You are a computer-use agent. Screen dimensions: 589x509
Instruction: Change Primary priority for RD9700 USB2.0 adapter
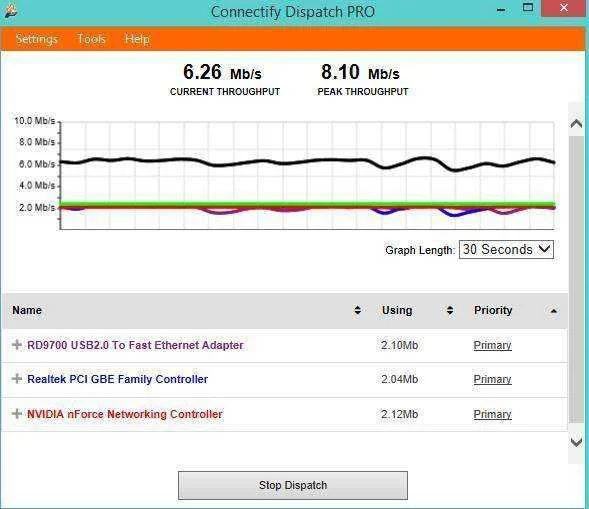point(492,345)
